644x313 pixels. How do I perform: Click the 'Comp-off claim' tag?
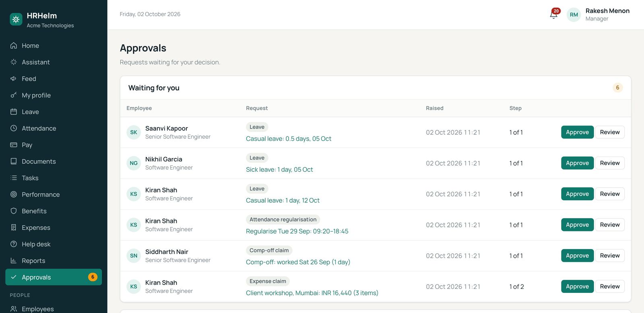(269, 250)
